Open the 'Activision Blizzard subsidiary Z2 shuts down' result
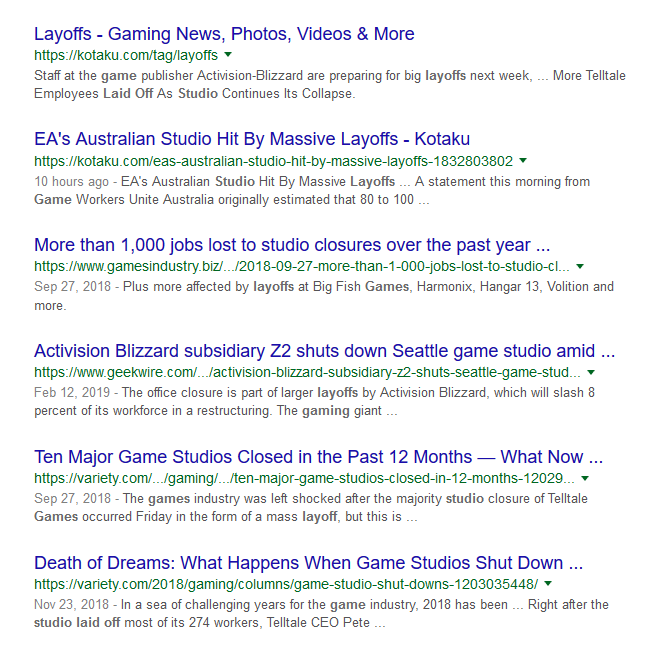The image size is (647, 654). (x=324, y=351)
